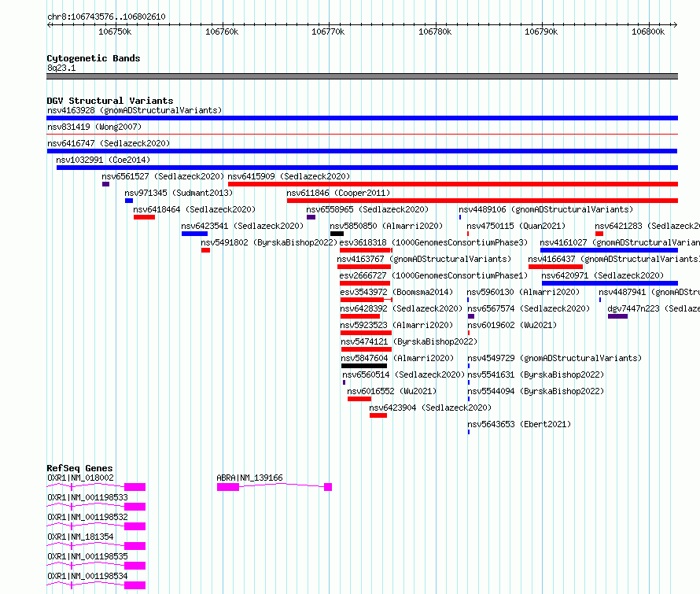This screenshot has width=700, height=594.
Task: Select nsv5850850 (Almarri2020) label
Action: click(x=387, y=226)
